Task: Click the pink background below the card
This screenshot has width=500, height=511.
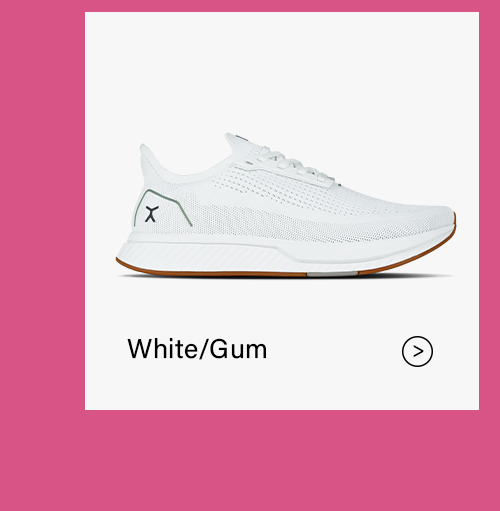Action: click(250, 460)
